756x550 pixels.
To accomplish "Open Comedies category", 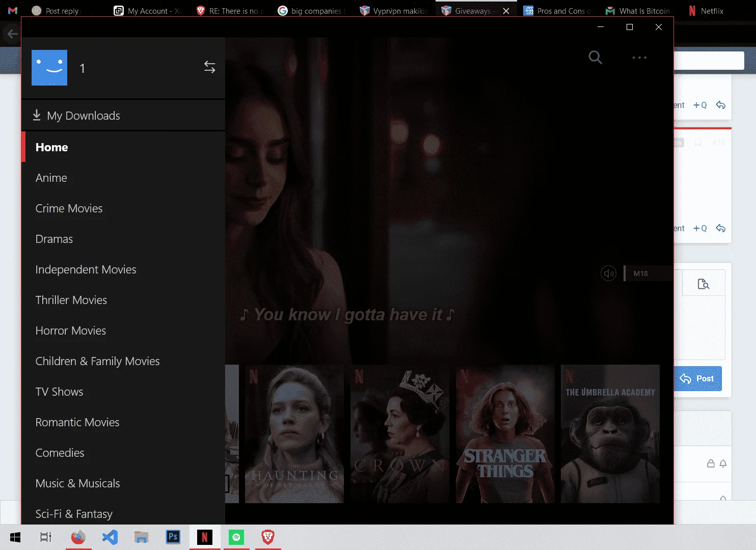I will click(x=123, y=453).
